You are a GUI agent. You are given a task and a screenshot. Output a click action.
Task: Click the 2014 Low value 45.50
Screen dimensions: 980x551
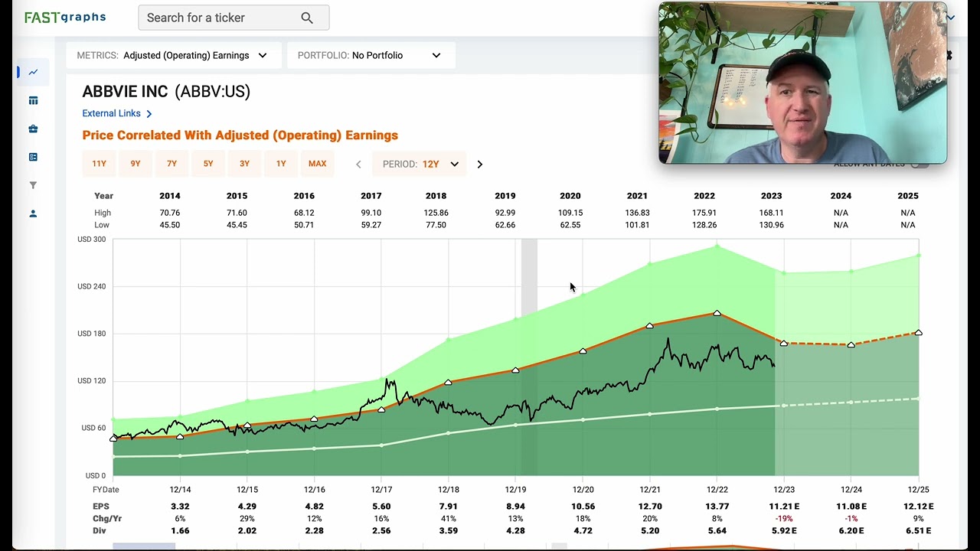170,225
